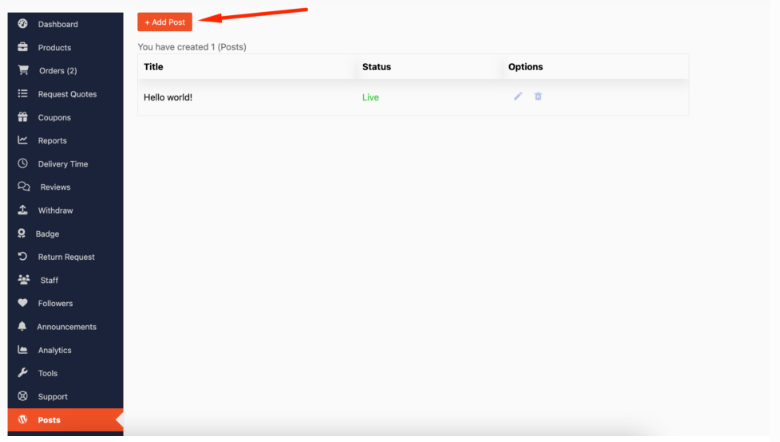Viewport: 780px width, 442px height.
Task: Click the Orders shopping cart icon
Action: pyautogui.click(x=23, y=70)
